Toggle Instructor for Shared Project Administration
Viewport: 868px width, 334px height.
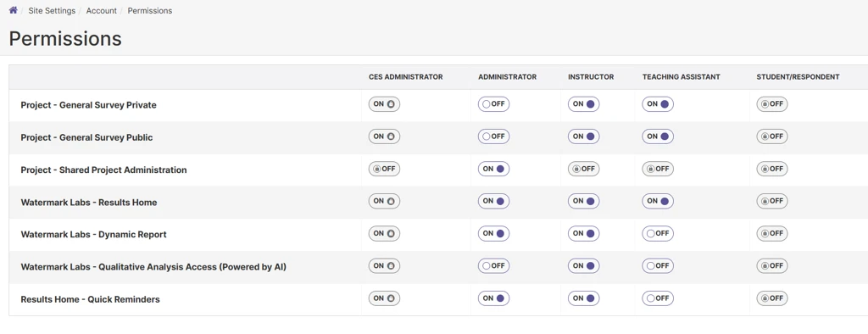[583, 169]
